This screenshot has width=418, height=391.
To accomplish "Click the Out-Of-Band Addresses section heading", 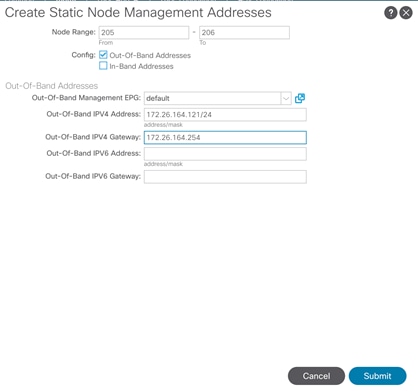I will [x=52, y=86].
